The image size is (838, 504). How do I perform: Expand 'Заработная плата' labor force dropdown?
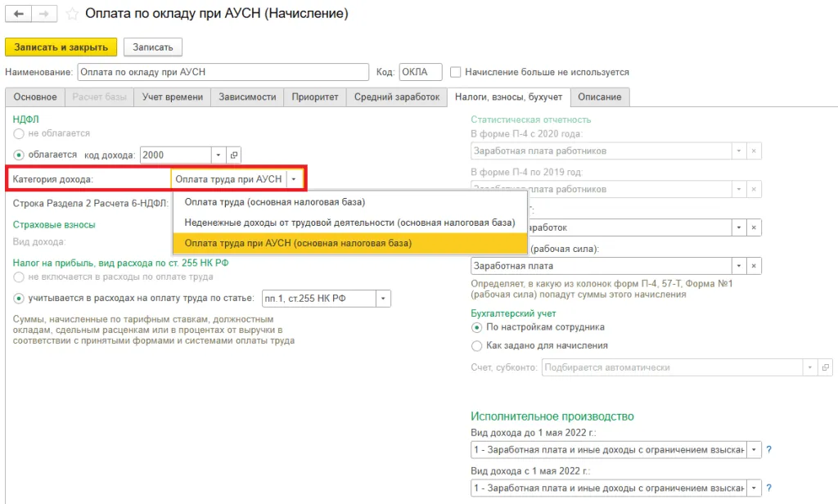(x=739, y=266)
